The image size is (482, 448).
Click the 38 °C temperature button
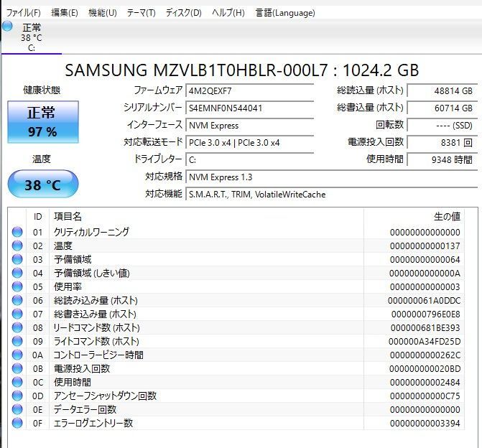tap(42, 185)
